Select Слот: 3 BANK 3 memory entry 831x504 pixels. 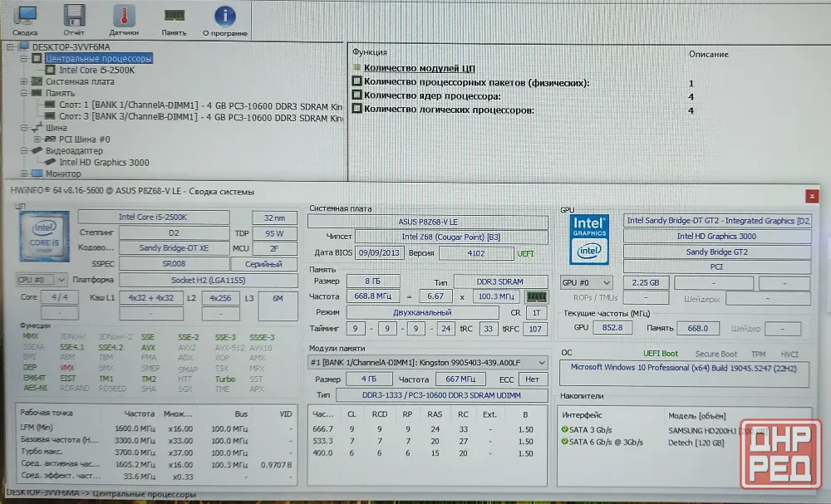[x=201, y=118]
